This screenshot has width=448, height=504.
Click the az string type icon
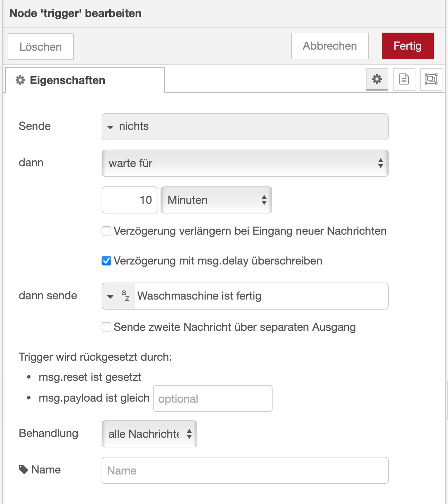(x=126, y=296)
